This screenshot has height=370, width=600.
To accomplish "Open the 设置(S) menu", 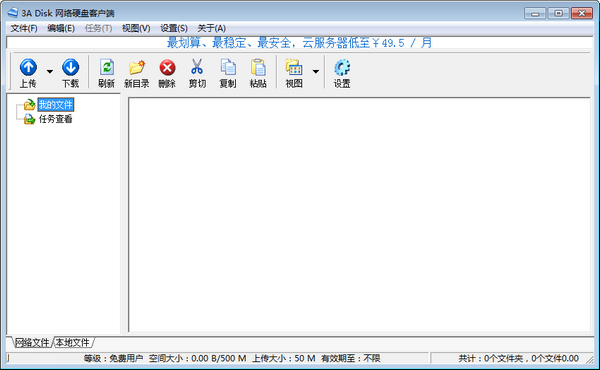I will [174, 28].
